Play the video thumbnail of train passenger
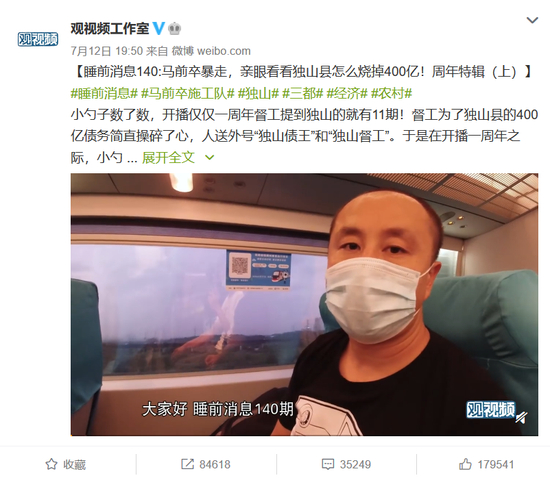Viewport: 550px width, 478px height. click(304, 304)
